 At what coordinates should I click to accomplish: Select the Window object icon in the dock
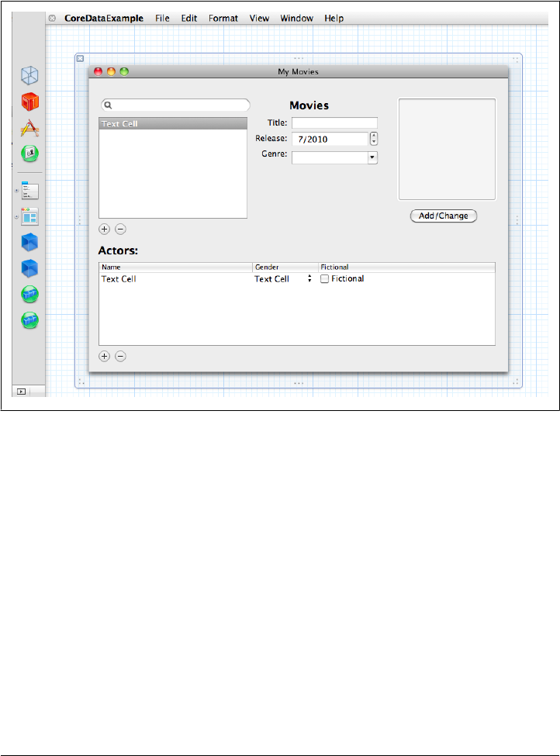(29, 216)
